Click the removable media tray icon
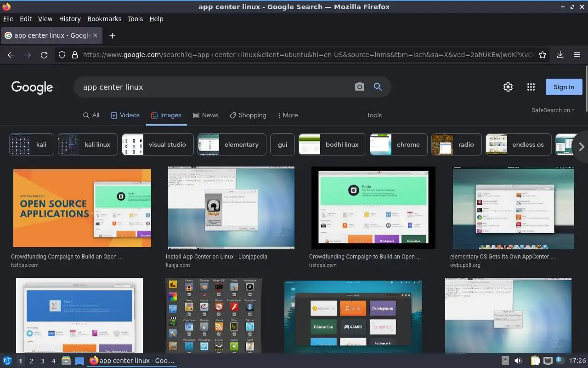Image resolution: width=588 pixels, height=368 pixels. click(x=505, y=361)
